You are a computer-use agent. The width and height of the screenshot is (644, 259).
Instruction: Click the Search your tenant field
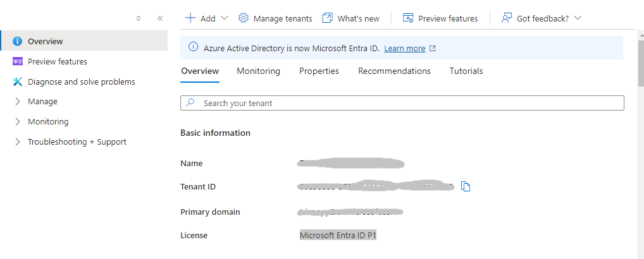[x=402, y=103]
